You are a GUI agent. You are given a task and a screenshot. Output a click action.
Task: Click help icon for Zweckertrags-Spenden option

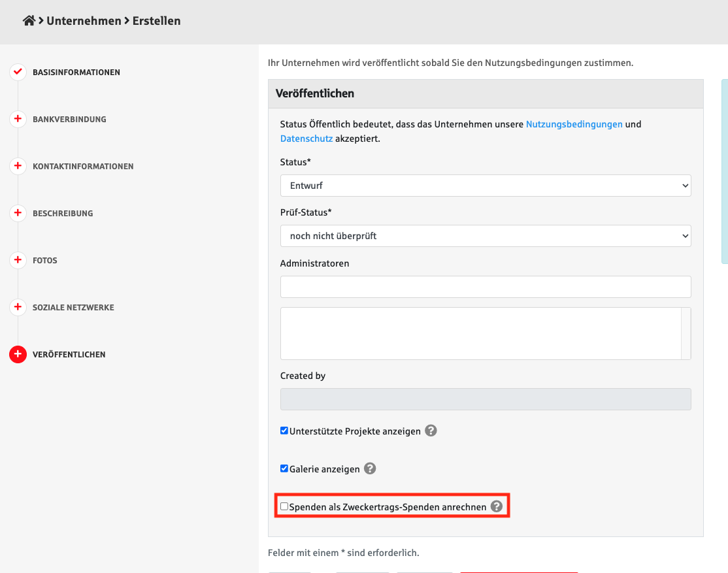pos(497,506)
